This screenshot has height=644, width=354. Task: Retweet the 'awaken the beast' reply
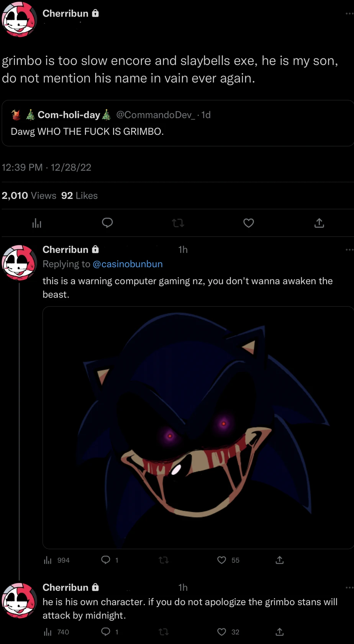pos(164,560)
